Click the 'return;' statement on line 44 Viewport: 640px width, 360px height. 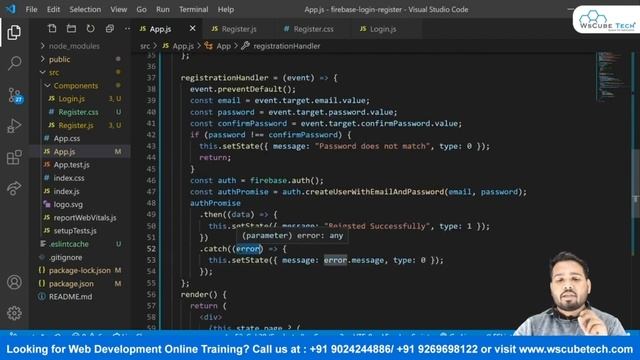pos(215,158)
